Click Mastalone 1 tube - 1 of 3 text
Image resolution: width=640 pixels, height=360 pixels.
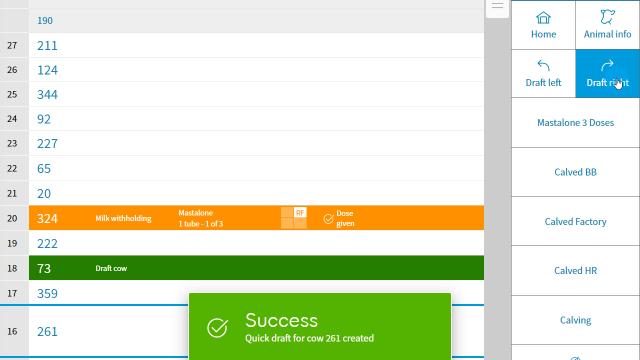tap(200, 218)
